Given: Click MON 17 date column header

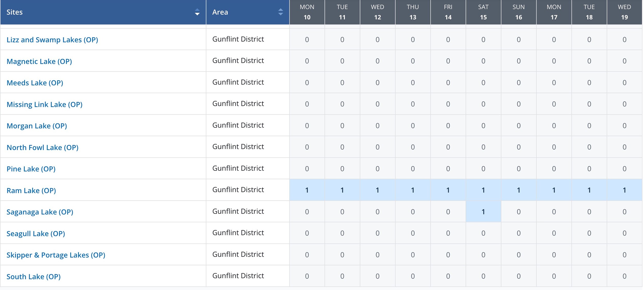Looking at the screenshot, I should pyautogui.click(x=554, y=12).
